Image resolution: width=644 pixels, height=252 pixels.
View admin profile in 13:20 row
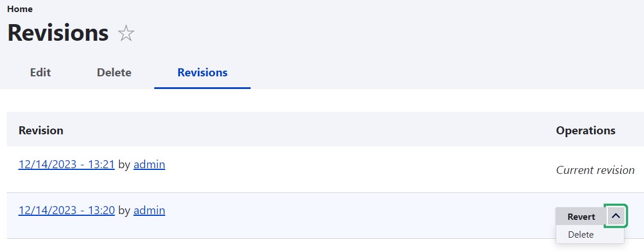click(x=149, y=211)
